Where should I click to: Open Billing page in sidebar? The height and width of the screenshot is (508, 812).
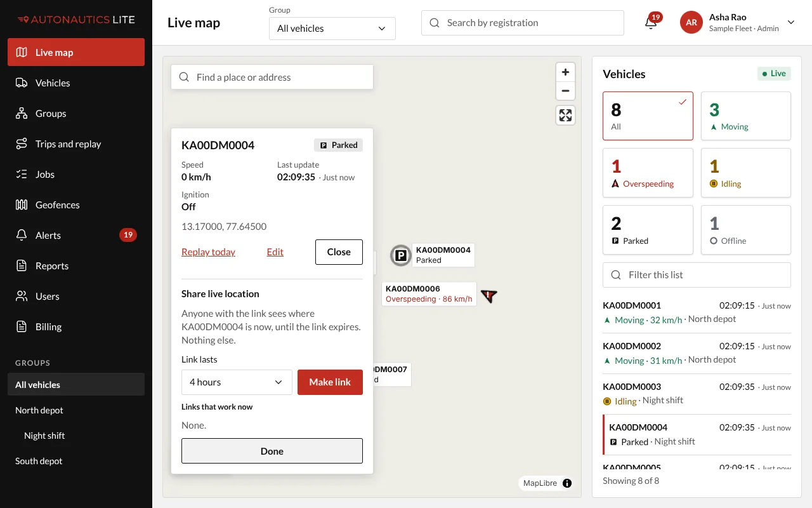[x=76, y=326]
